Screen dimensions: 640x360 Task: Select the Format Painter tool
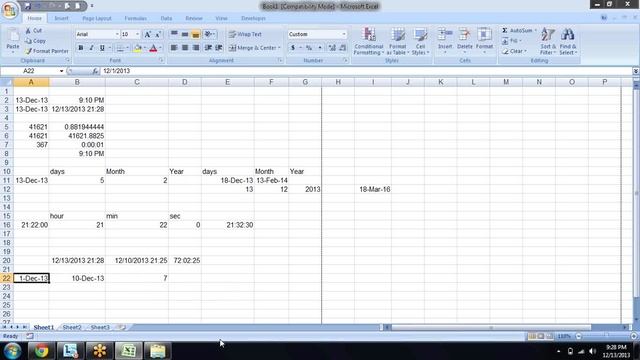47,51
